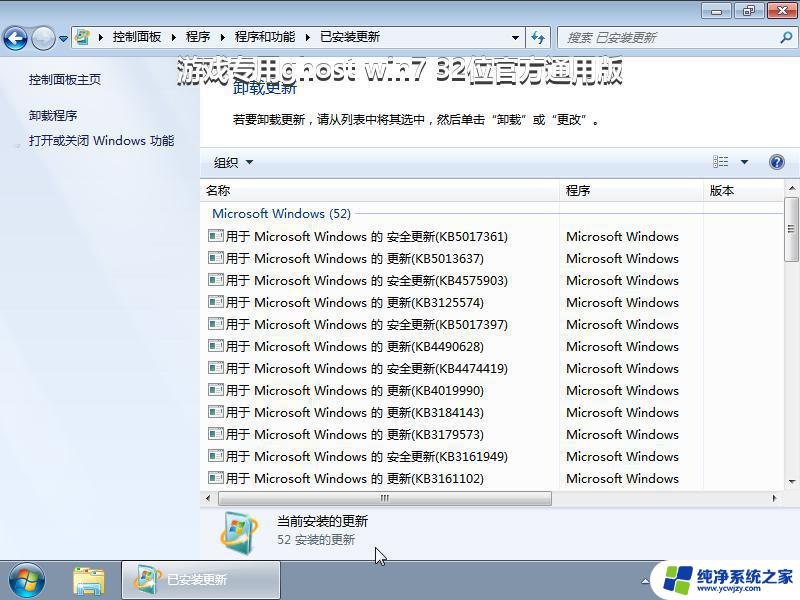Click the icon beside KB3161102 update
Viewport: 800px width, 600px height.
216,478
